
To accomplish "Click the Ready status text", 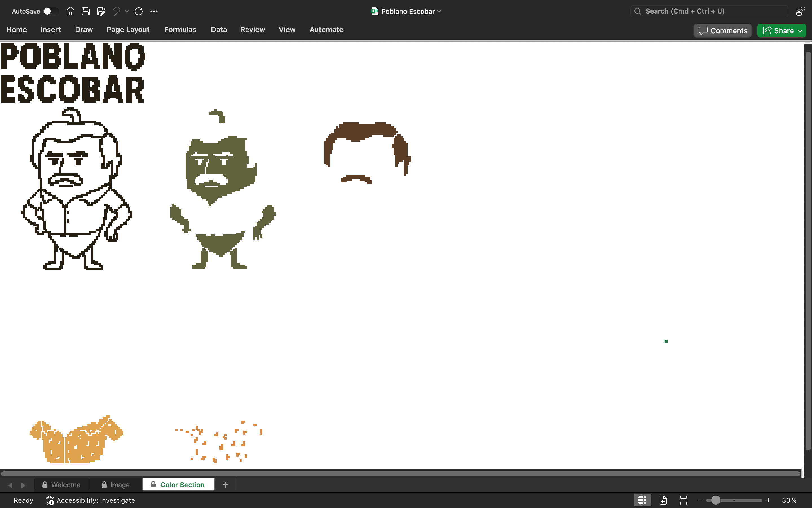I will coord(23,500).
